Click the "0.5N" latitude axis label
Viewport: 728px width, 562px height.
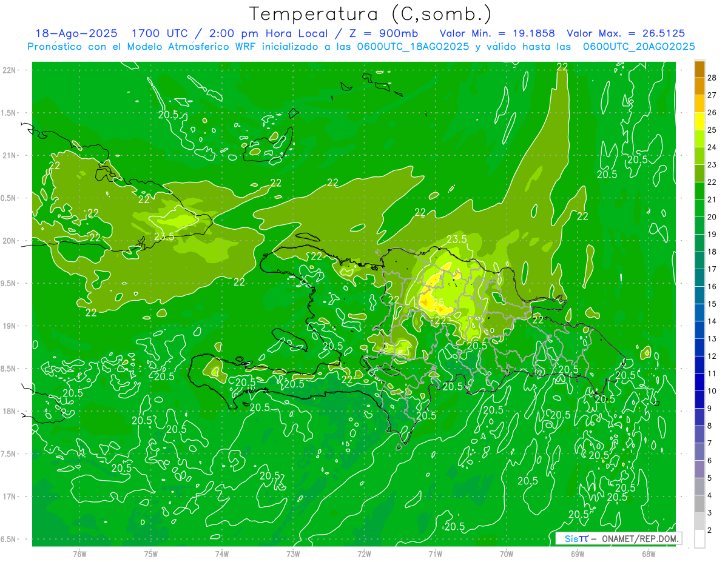pyautogui.click(x=9, y=198)
